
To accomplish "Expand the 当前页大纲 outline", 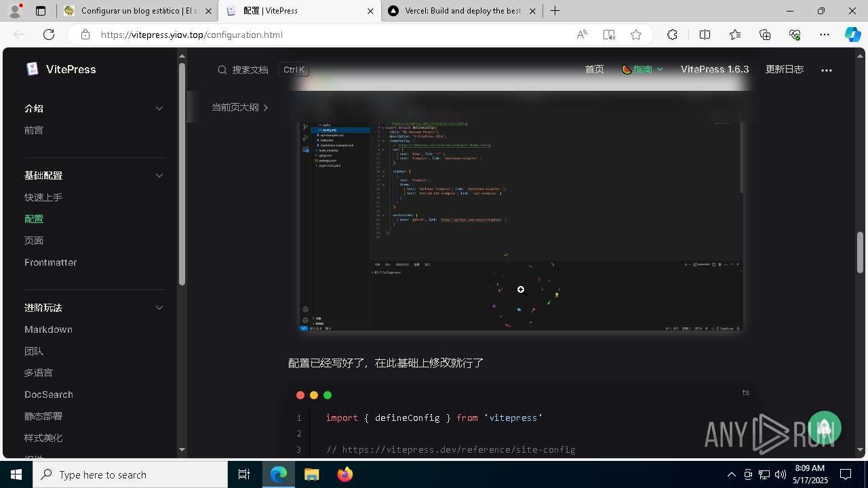I will [x=240, y=107].
